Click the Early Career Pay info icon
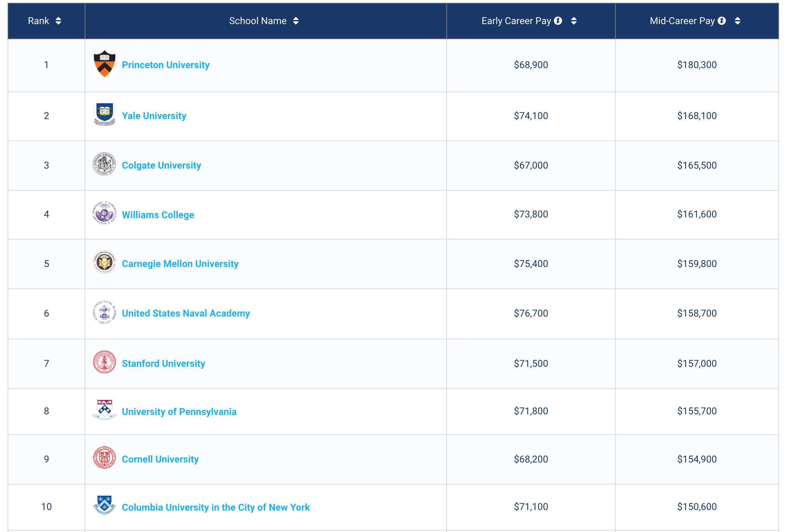788x532 pixels. pos(558,21)
